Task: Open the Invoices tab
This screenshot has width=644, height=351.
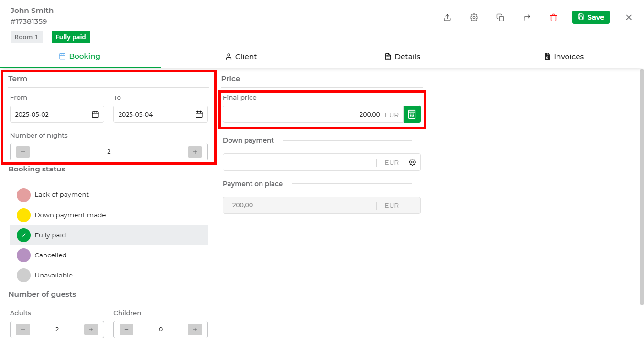Action: [563, 57]
